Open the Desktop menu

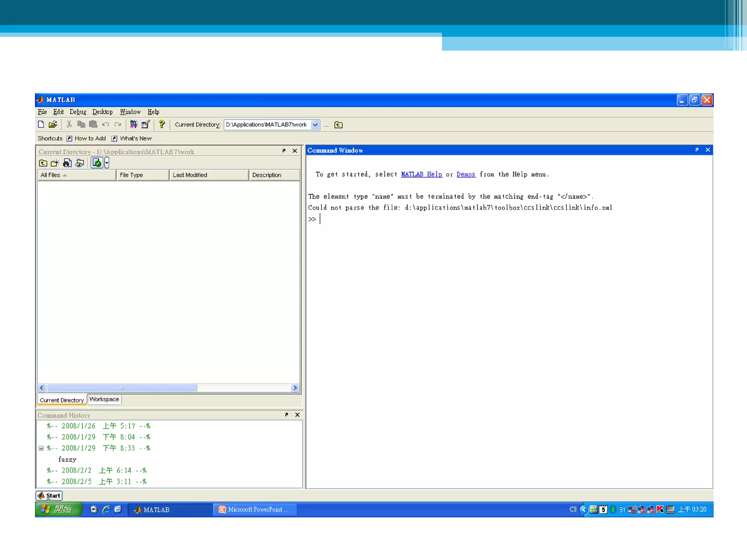(x=102, y=112)
